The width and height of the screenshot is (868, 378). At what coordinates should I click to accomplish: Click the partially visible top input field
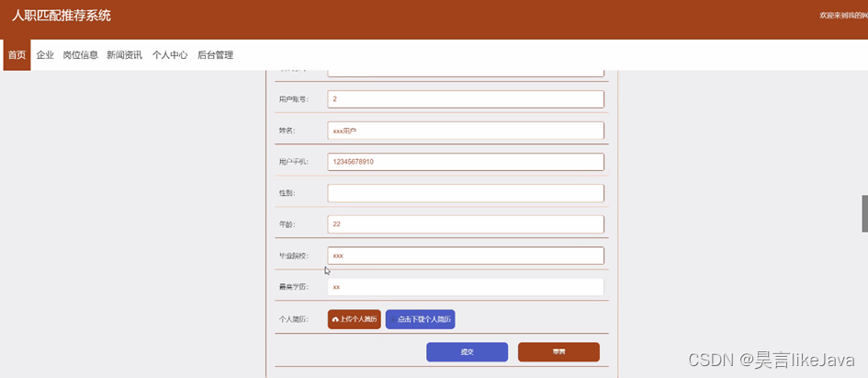(466, 73)
